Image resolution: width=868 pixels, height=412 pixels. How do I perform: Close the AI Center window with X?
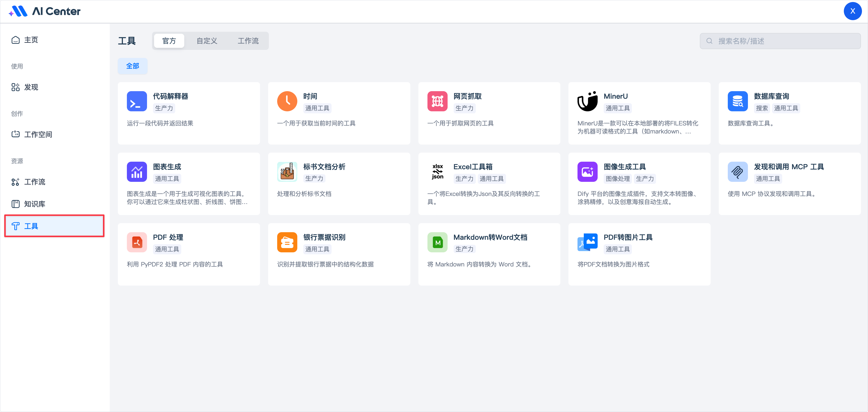click(852, 11)
